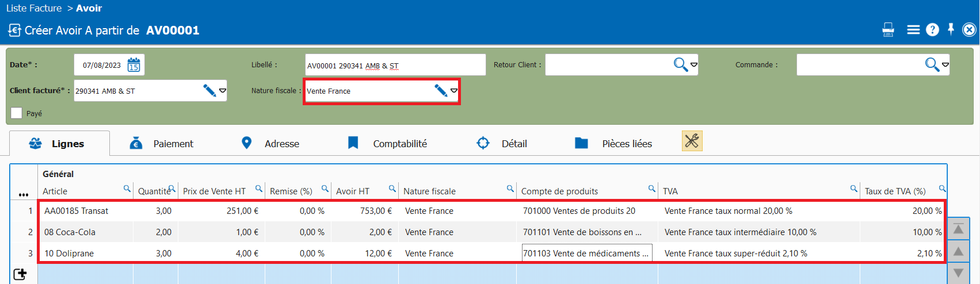Toggle the Payé checkbox
980x284 pixels.
(x=17, y=113)
